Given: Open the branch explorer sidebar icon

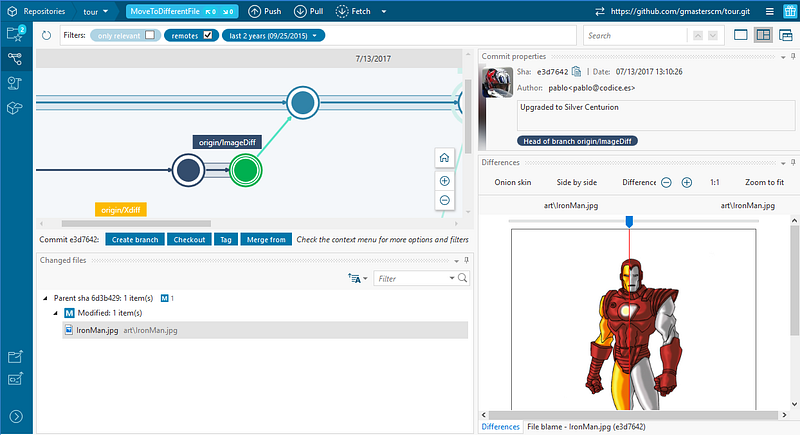Looking at the screenshot, I should pos(15,59).
